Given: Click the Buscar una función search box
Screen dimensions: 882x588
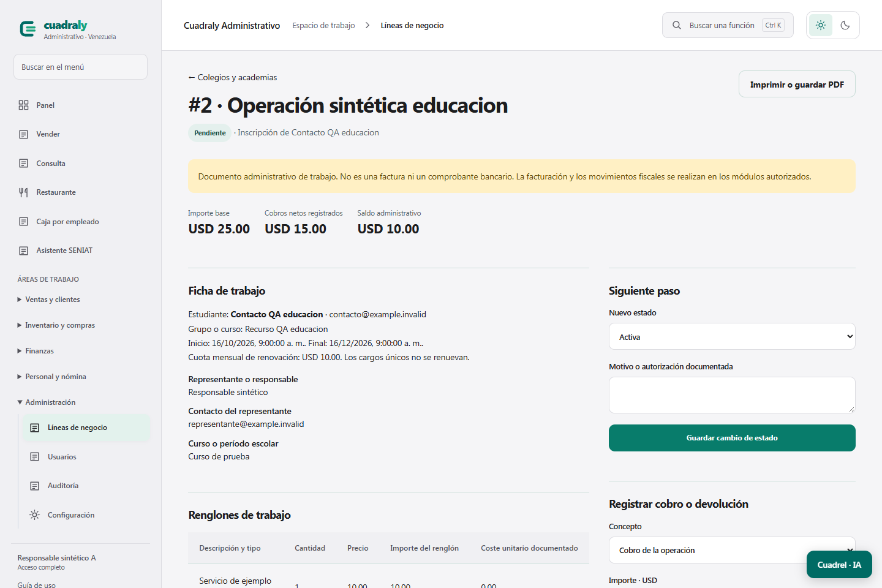Looking at the screenshot, I should (728, 25).
